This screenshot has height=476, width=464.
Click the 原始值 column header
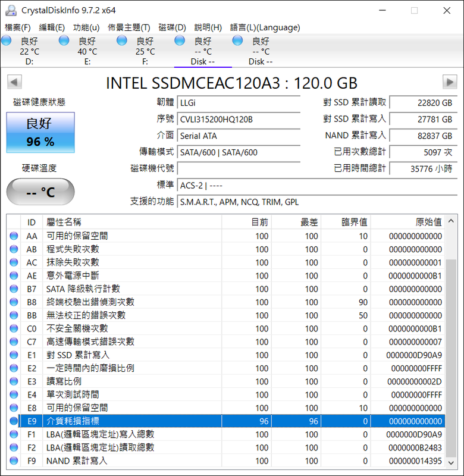pos(407,222)
